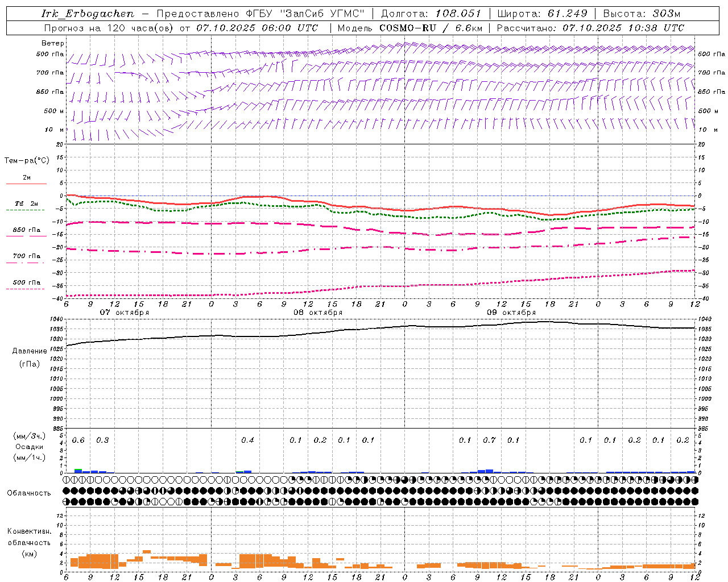Image resolution: width=728 pixels, height=582 pixels.
Task: Click the blue 2м temperature legend line
Action: 26,184
